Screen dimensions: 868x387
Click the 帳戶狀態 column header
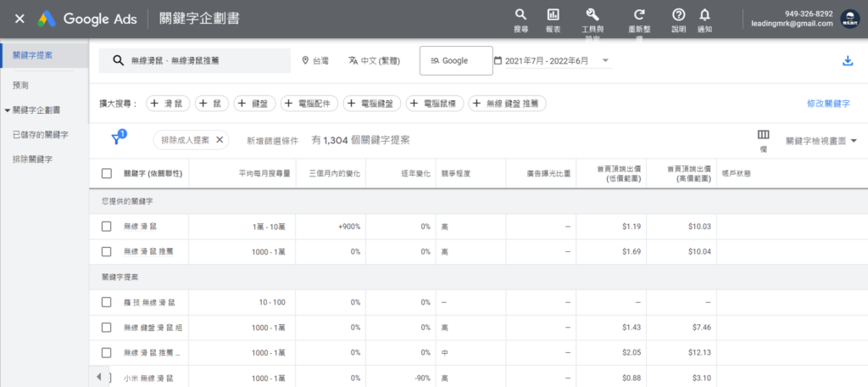[737, 173]
